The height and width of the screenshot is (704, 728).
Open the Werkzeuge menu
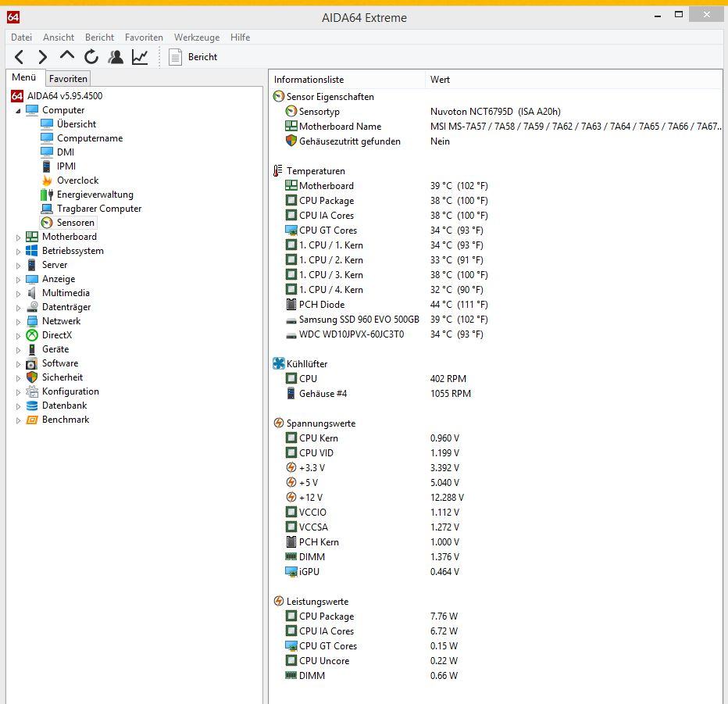tap(197, 38)
